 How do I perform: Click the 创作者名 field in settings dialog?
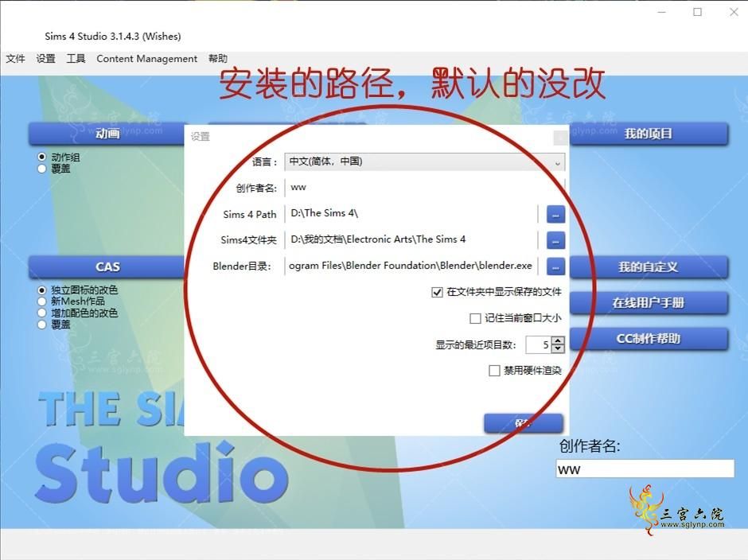425,188
